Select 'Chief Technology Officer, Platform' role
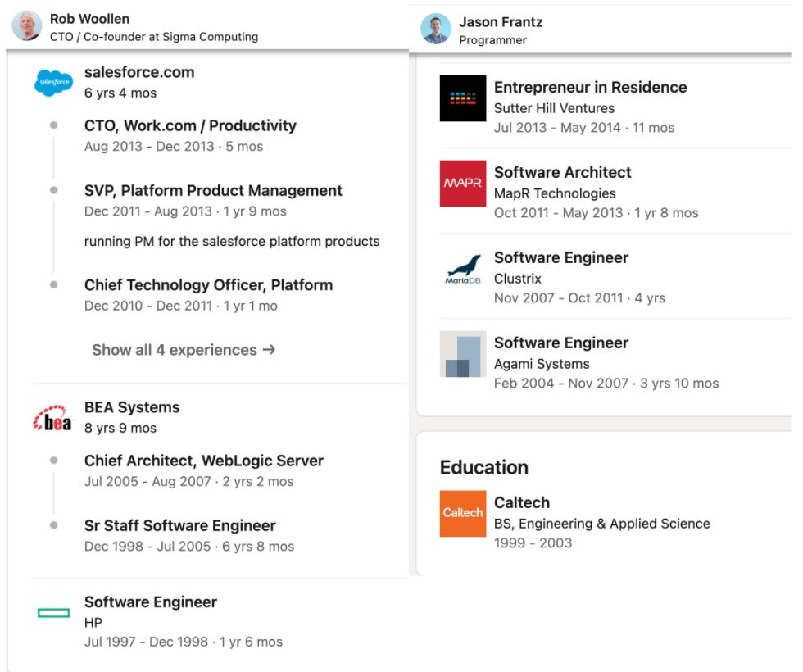The width and height of the screenshot is (803, 672). [x=208, y=285]
